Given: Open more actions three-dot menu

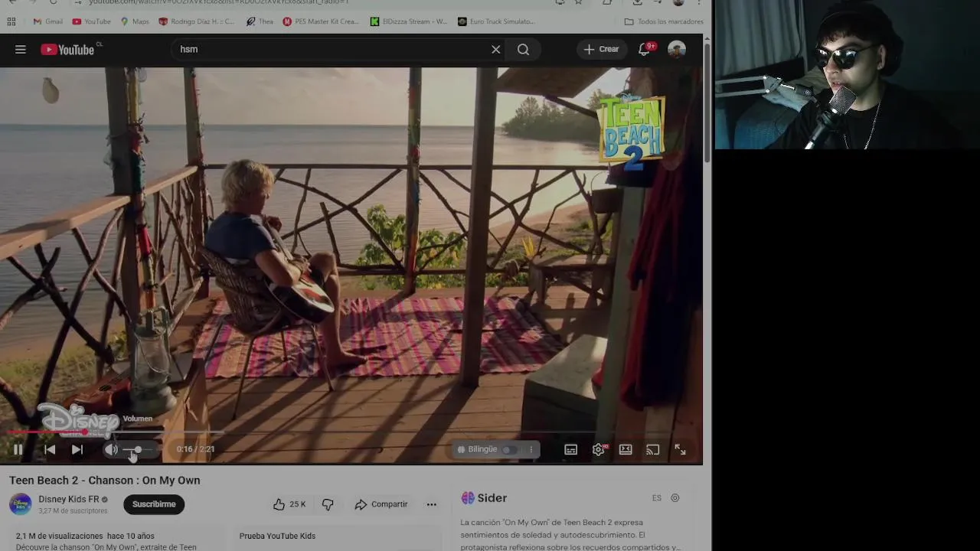Looking at the screenshot, I should (x=431, y=504).
